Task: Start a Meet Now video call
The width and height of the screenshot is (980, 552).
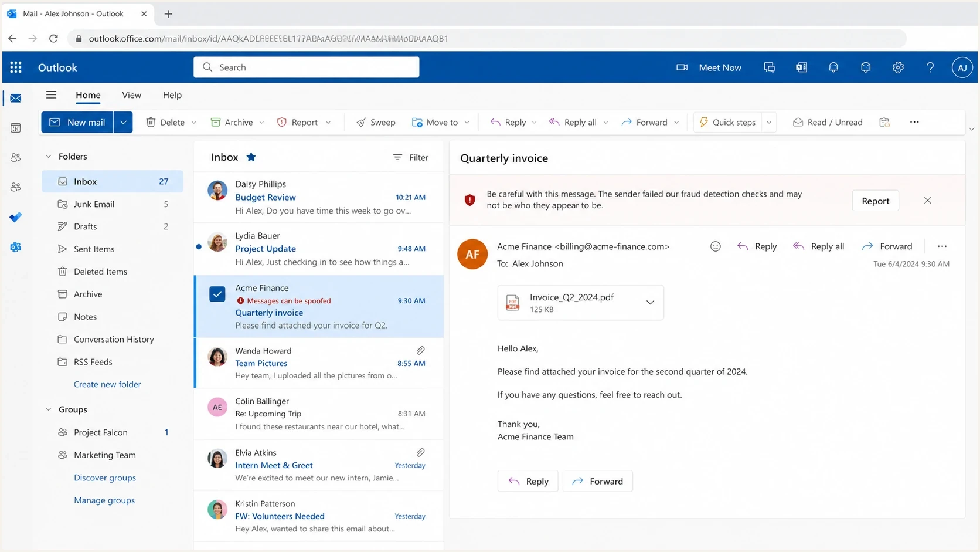Action: (x=709, y=67)
